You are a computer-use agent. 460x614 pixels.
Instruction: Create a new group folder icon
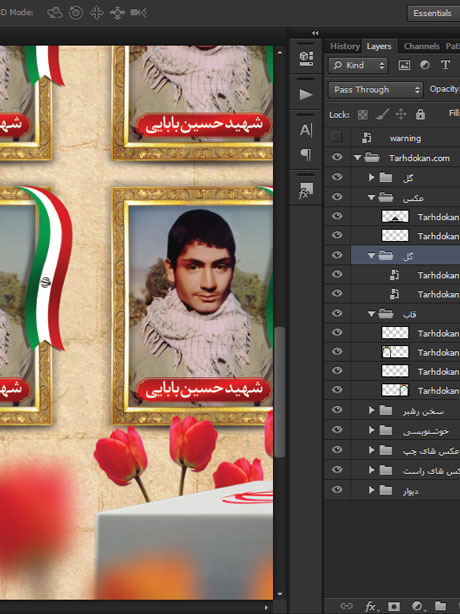[x=440, y=606]
